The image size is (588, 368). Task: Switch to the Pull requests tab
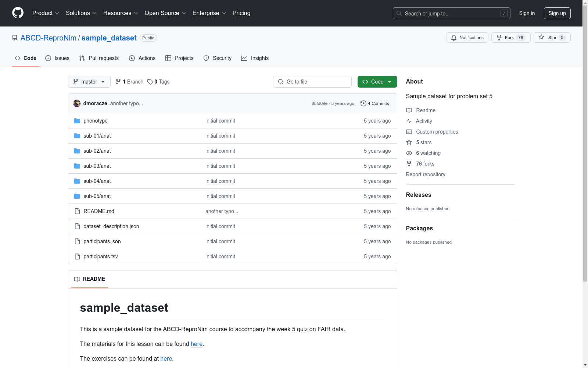99,58
